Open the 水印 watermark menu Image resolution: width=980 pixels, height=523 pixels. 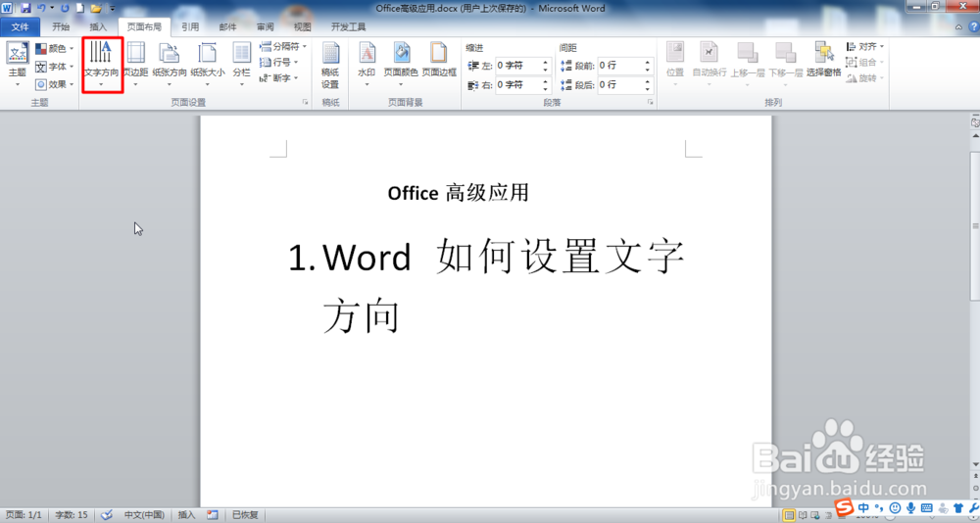click(367, 65)
